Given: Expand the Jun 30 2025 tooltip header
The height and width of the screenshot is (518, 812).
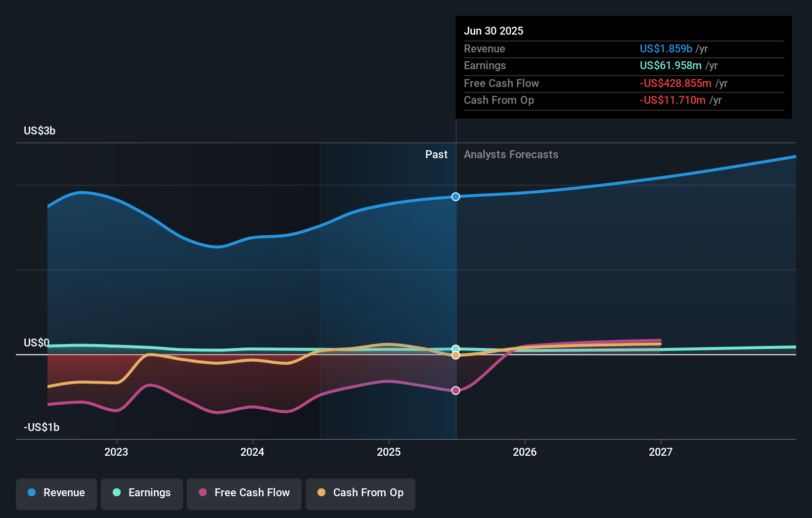Looking at the screenshot, I should pyautogui.click(x=494, y=31).
